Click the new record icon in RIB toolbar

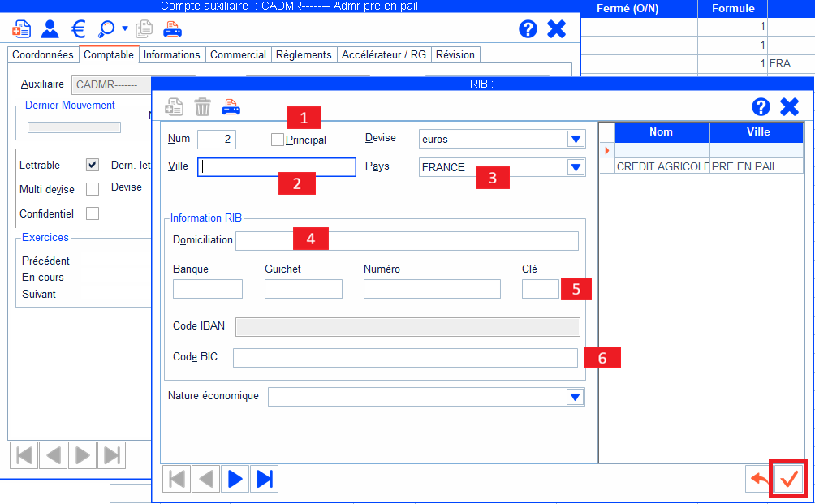click(175, 106)
